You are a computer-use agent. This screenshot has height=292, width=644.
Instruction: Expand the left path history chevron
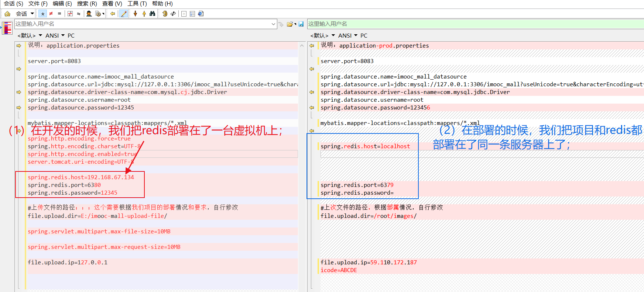click(x=274, y=24)
